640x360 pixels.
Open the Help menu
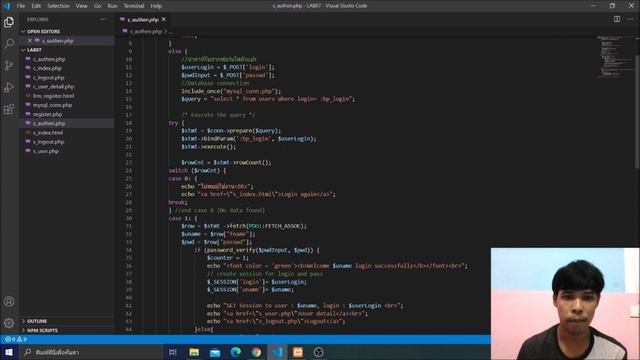point(156,6)
